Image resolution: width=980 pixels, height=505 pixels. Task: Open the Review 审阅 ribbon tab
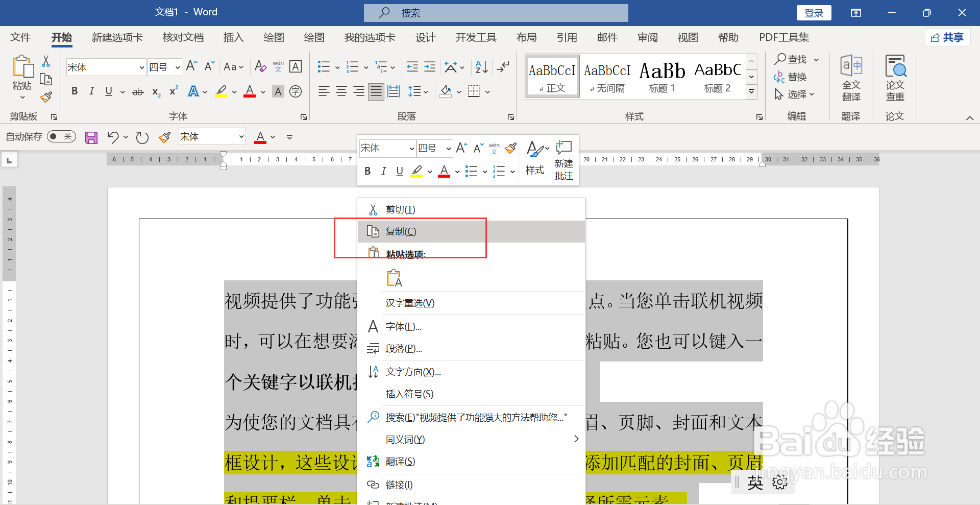tap(647, 37)
